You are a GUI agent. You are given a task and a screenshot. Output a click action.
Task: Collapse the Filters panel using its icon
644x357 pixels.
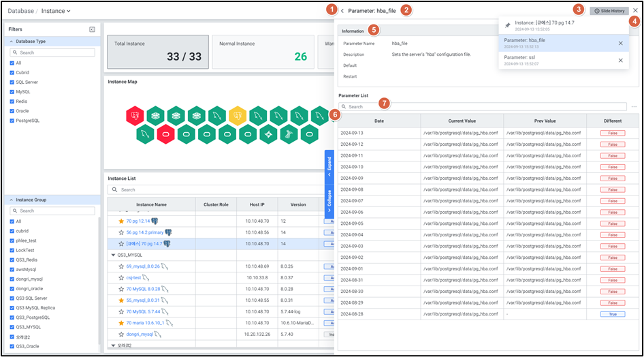pos(92,29)
